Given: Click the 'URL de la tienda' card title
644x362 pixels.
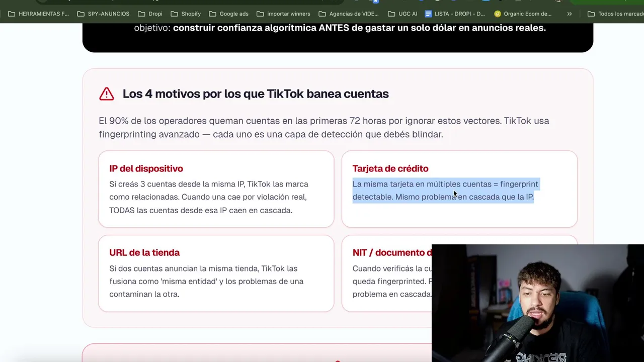Looking at the screenshot, I should pos(144,252).
